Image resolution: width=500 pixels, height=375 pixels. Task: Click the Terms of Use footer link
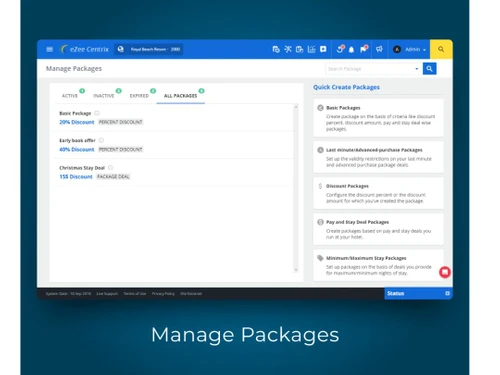(135, 294)
